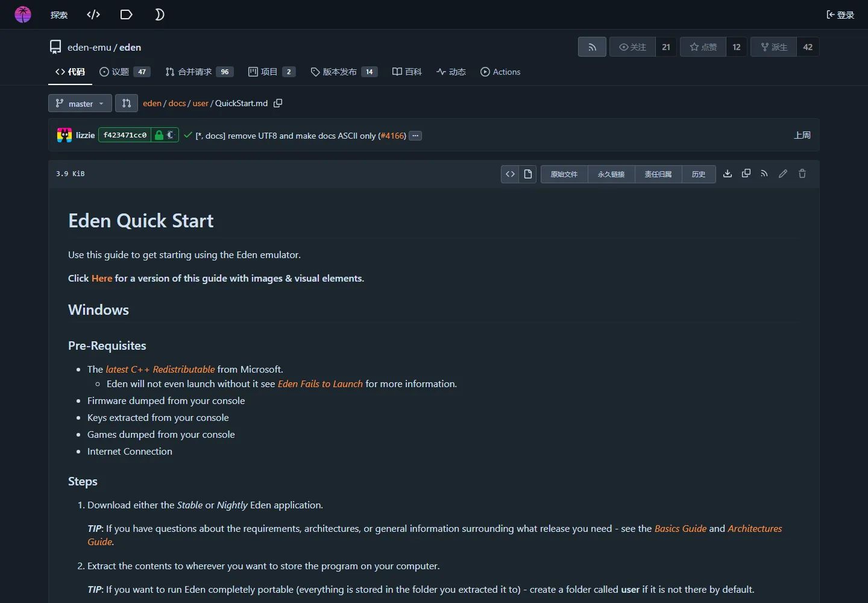Open the 代码 tab
The image size is (868, 603).
(70, 72)
